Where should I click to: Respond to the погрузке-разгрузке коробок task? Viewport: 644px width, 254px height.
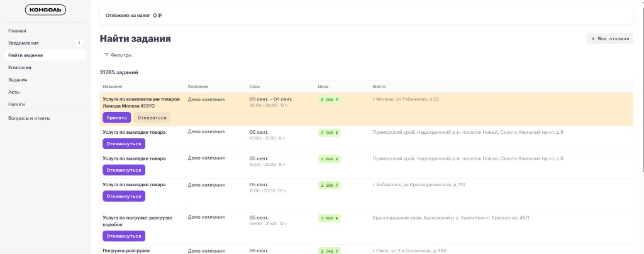[x=124, y=236]
